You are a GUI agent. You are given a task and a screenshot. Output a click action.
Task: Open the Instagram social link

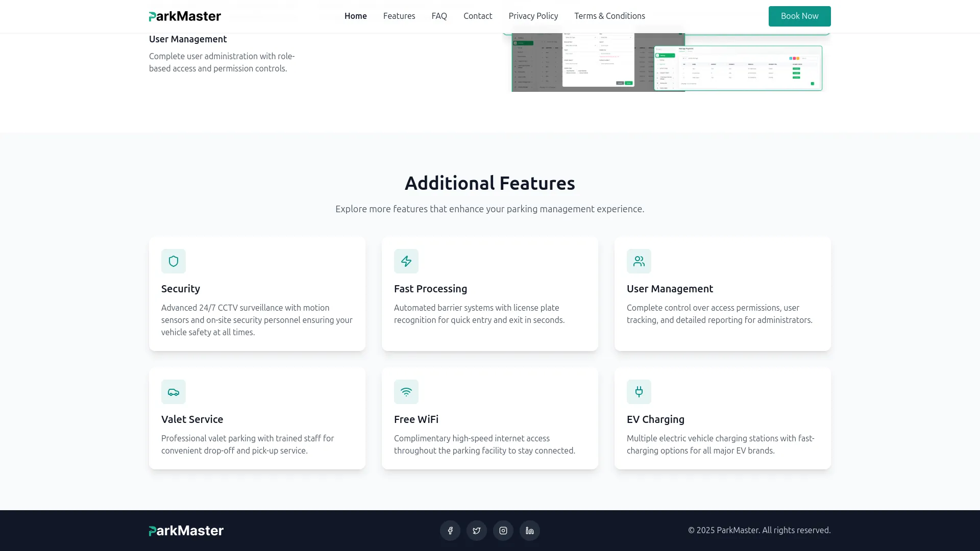[503, 531]
